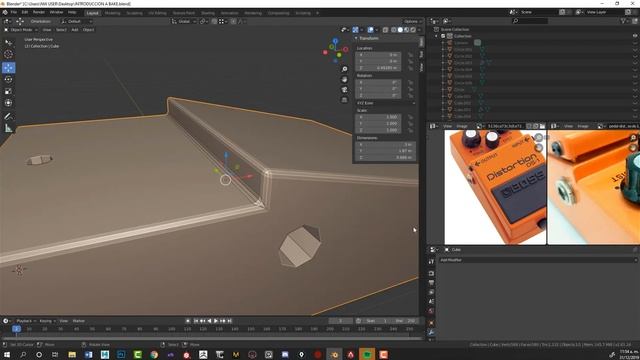Click the zoom view magnifier icon
This screenshot has height=360, width=640.
pyautogui.click(x=344, y=69)
